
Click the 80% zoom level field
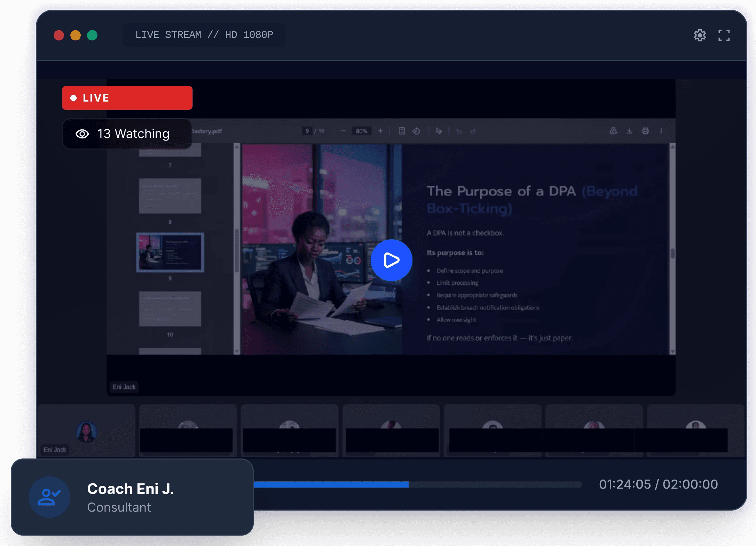click(x=361, y=131)
